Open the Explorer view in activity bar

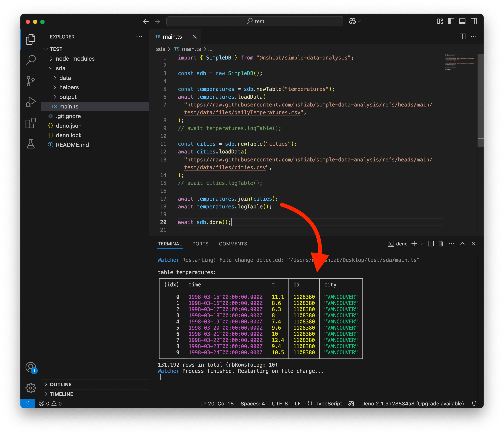pos(31,39)
